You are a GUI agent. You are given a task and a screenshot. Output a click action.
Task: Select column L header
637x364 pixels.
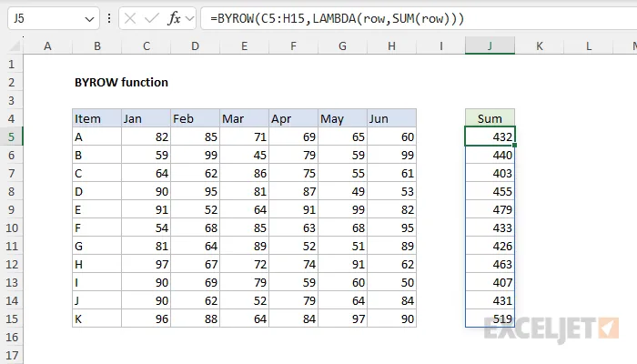point(589,45)
